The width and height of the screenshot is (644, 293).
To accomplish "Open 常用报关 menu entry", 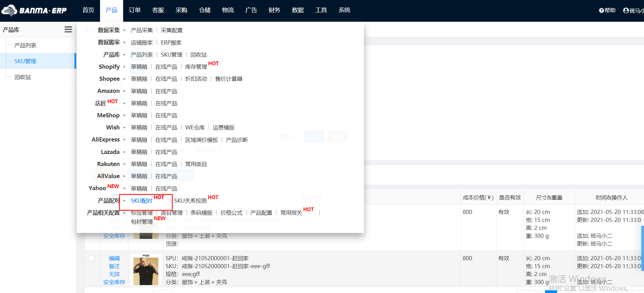I will coord(291,213).
